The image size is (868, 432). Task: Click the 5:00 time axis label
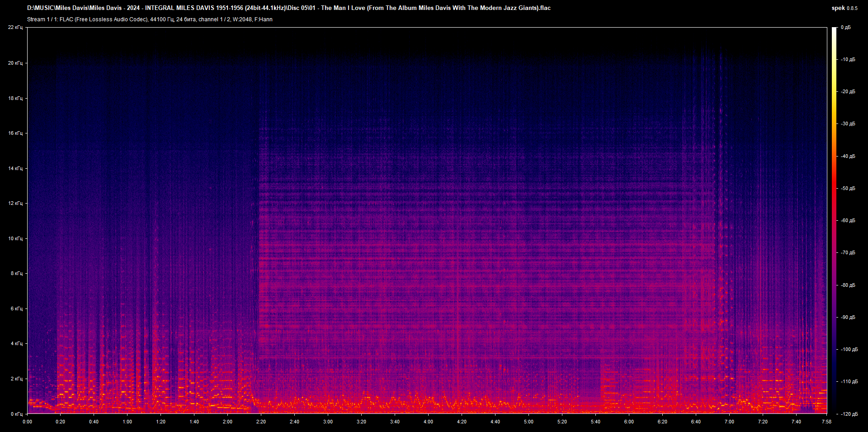point(529,422)
